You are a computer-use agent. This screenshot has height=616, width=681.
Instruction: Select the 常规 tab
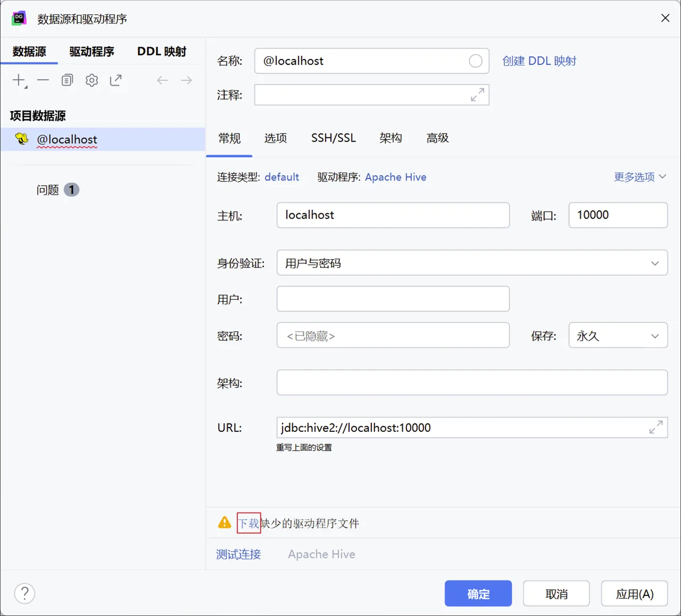229,138
